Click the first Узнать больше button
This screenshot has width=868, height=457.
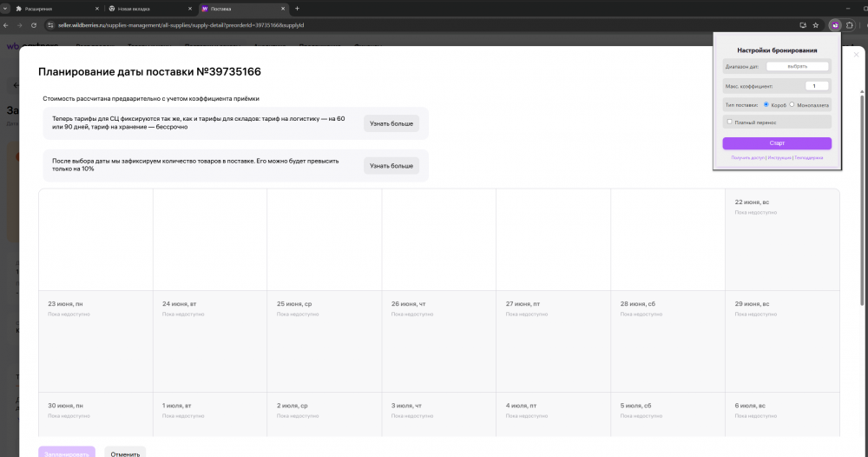click(x=391, y=124)
